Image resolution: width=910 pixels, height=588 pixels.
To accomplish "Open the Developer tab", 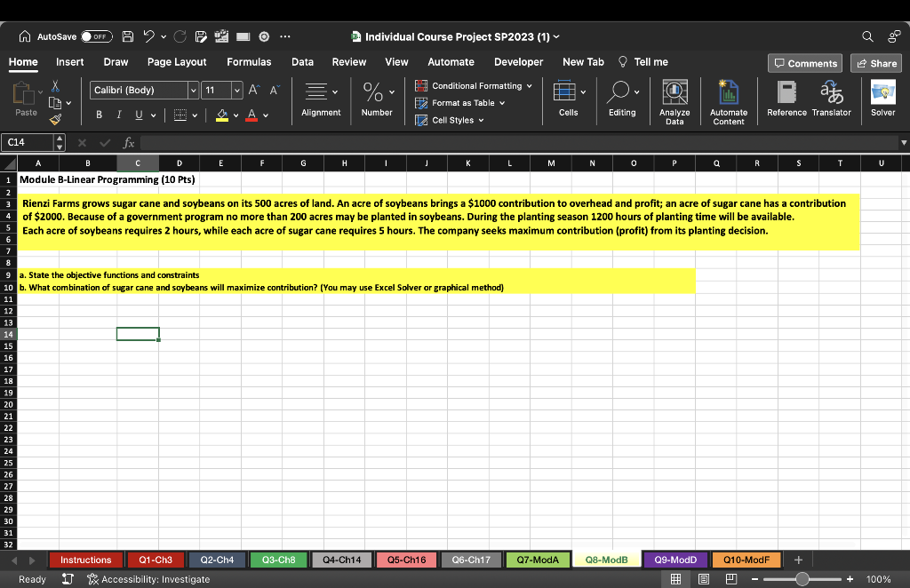I will click(x=518, y=62).
